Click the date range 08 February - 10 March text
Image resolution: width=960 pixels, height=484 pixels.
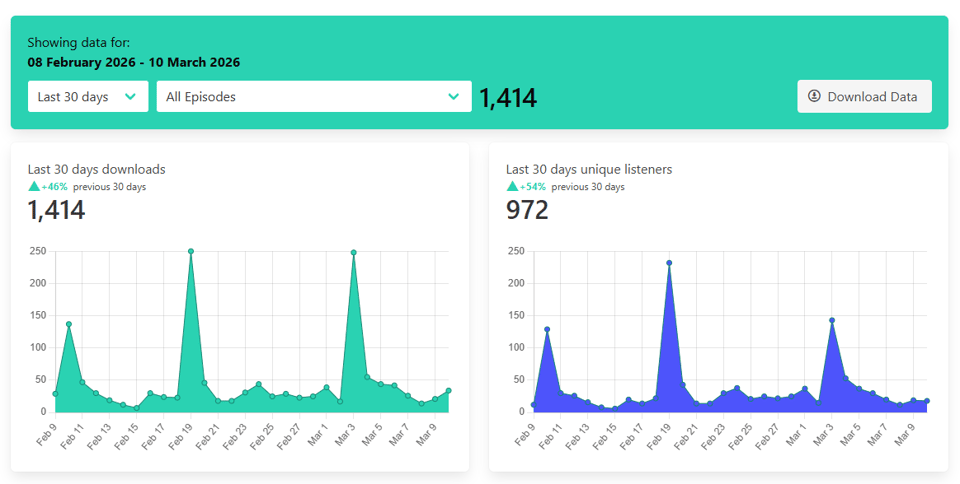pos(134,62)
